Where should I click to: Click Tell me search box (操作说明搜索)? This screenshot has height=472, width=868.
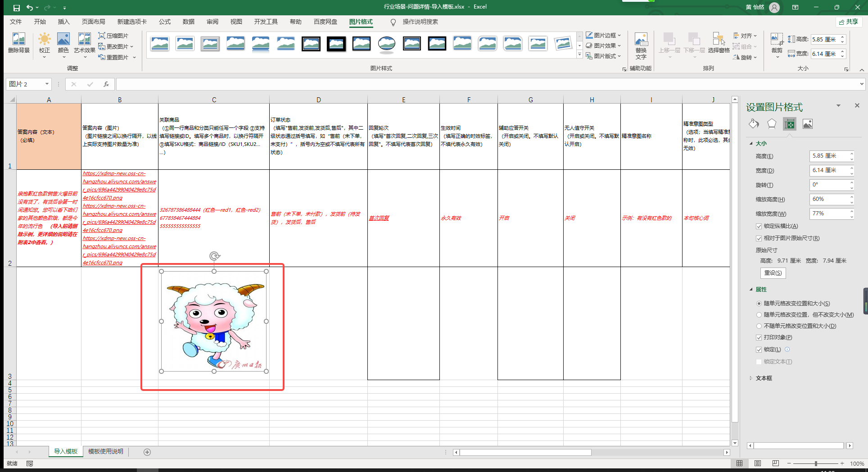[x=420, y=22]
